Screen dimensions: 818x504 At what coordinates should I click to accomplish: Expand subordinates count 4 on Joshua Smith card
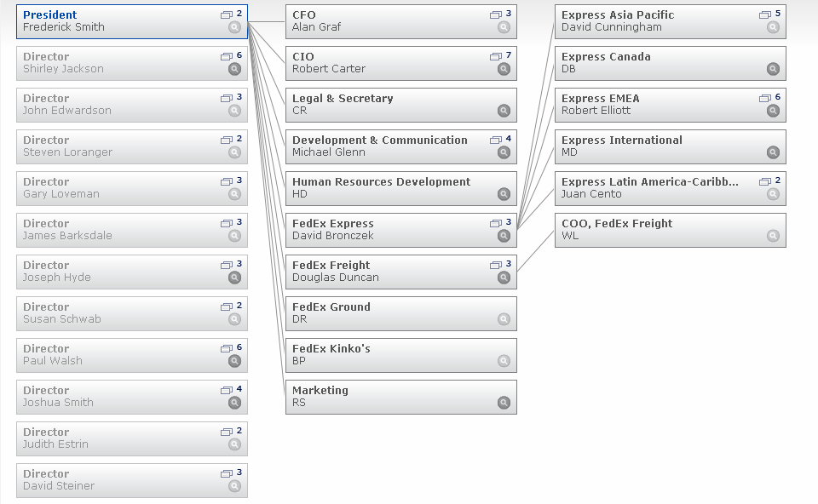231,389
